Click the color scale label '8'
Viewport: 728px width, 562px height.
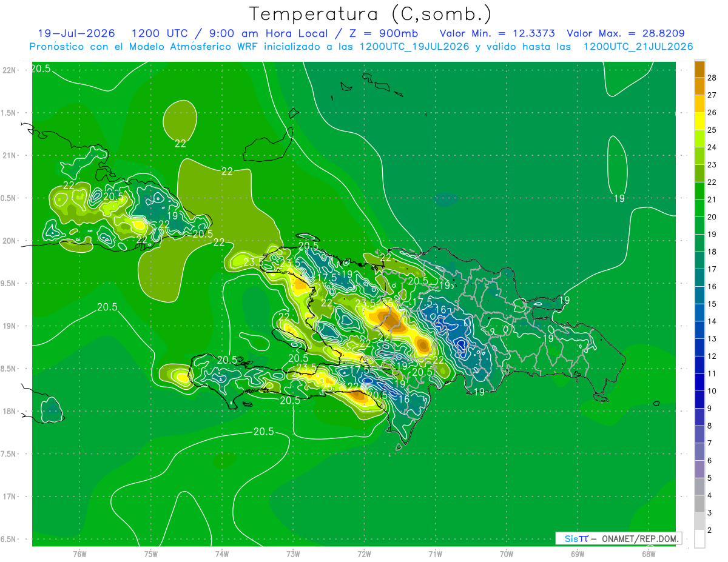pos(710,426)
